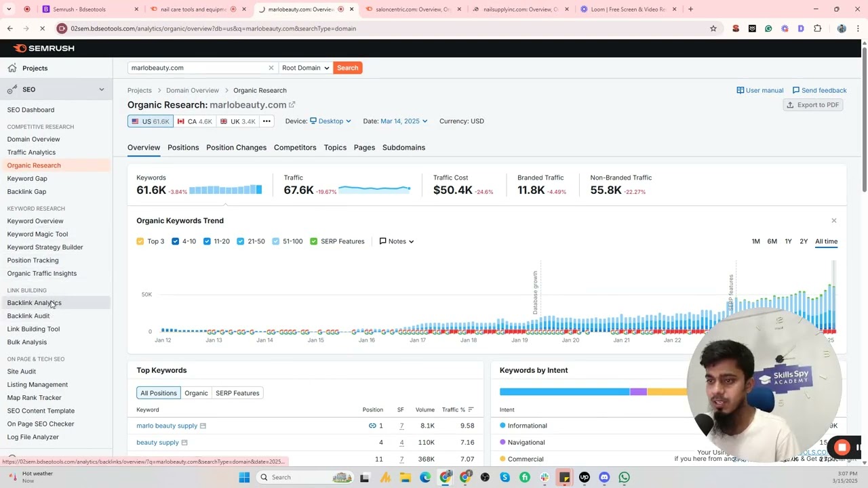Collapse the SEO section chevron in sidebar
Viewport: 868px width, 488px height.
point(102,89)
